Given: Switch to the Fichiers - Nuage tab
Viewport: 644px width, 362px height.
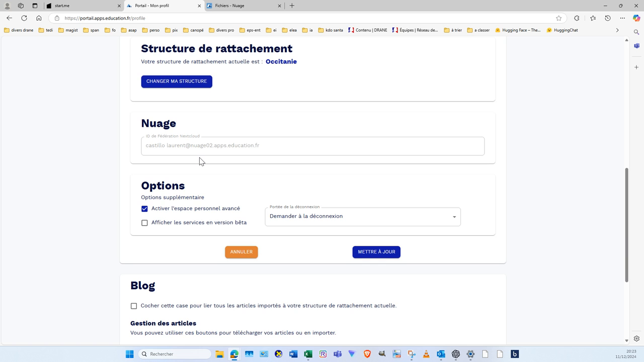Looking at the screenshot, I should tap(244, 6).
